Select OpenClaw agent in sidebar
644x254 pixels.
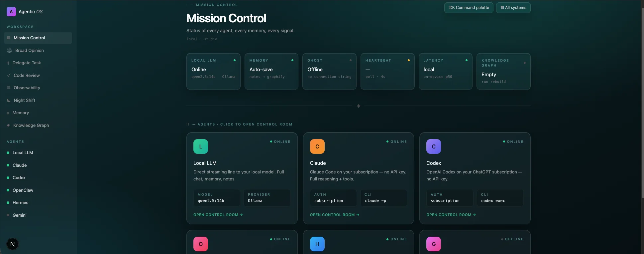38,190
